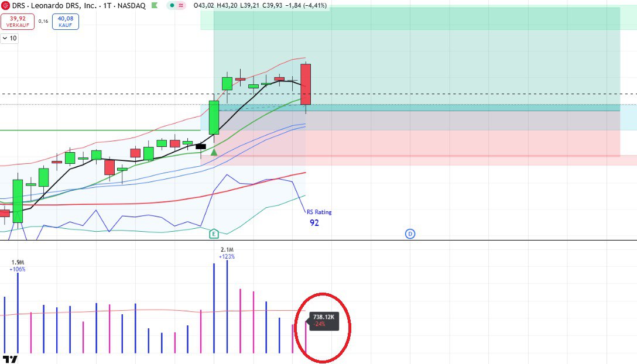Click the green earnings E marker
Screen dimensions: 637x364
(x=214, y=234)
